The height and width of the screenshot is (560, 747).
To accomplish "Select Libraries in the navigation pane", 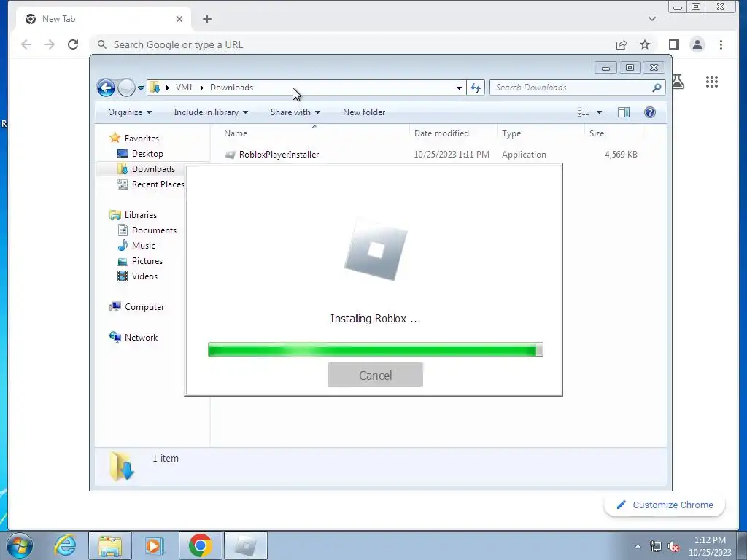I will click(x=141, y=215).
